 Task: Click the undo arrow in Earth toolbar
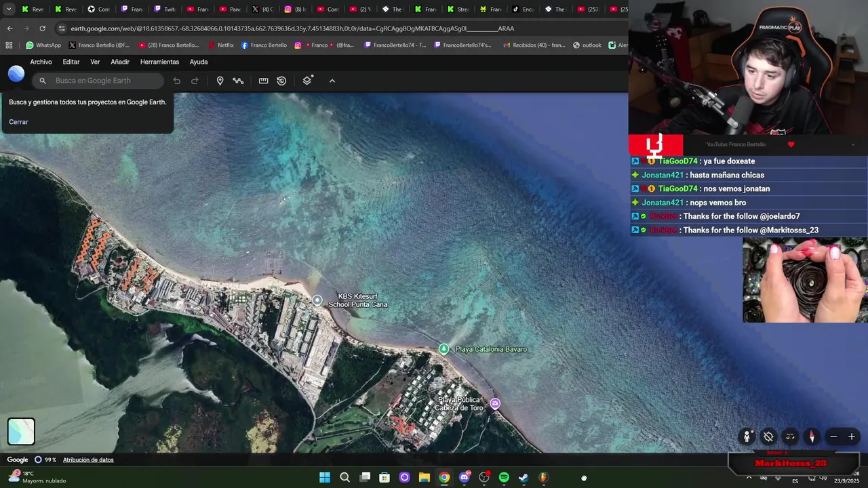[x=177, y=81]
